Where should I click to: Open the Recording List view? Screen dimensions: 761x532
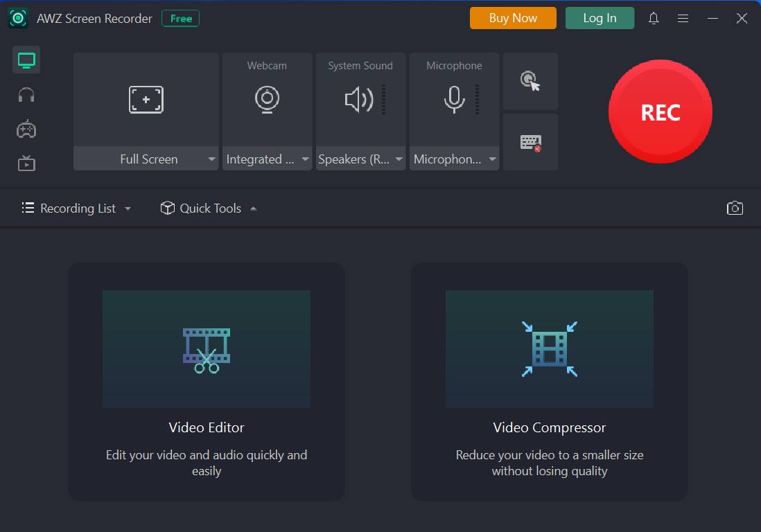76,208
